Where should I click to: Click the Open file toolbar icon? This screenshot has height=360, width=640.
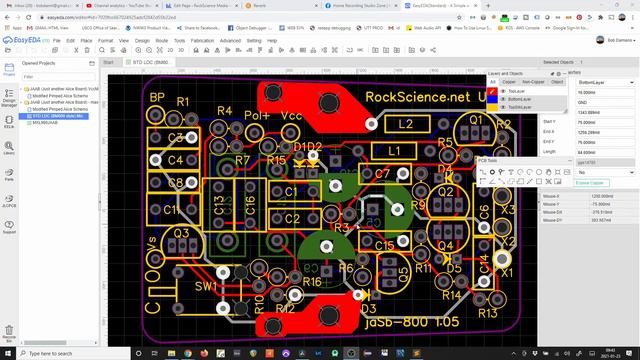click(8, 50)
